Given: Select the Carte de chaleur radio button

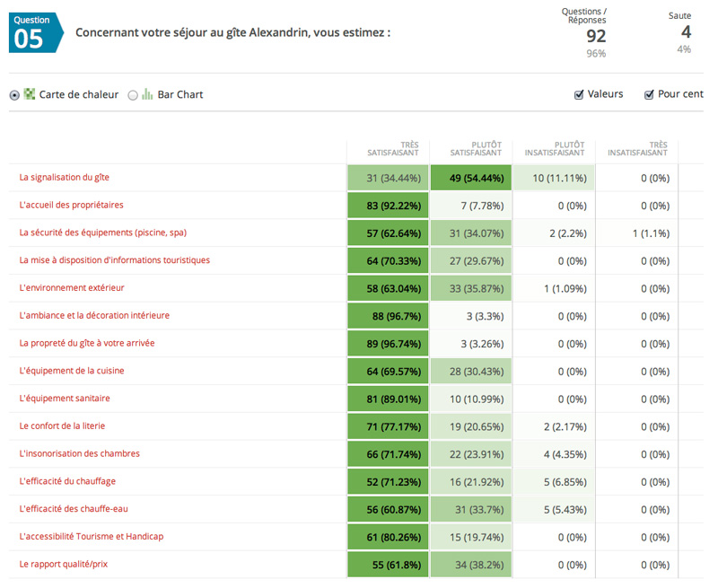Looking at the screenshot, I should (14, 95).
